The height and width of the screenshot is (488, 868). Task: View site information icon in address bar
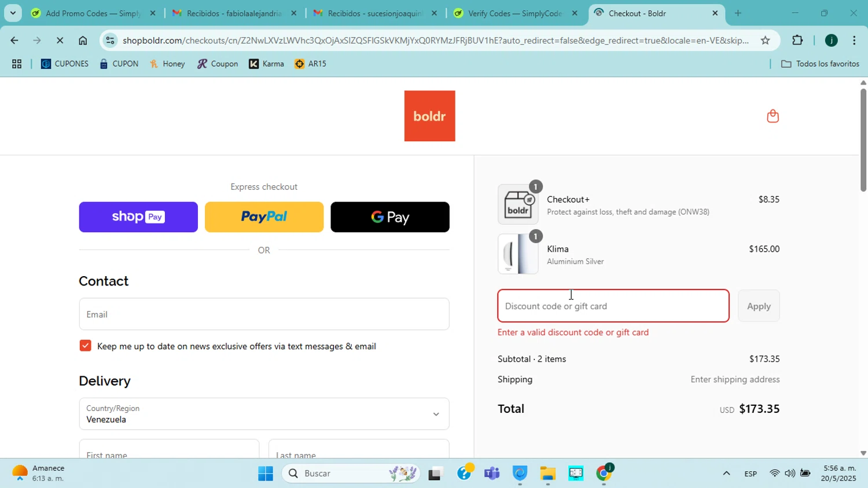pos(111,41)
